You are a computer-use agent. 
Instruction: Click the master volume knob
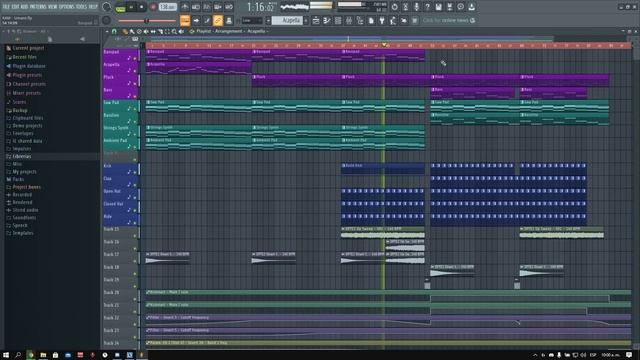click(107, 7)
